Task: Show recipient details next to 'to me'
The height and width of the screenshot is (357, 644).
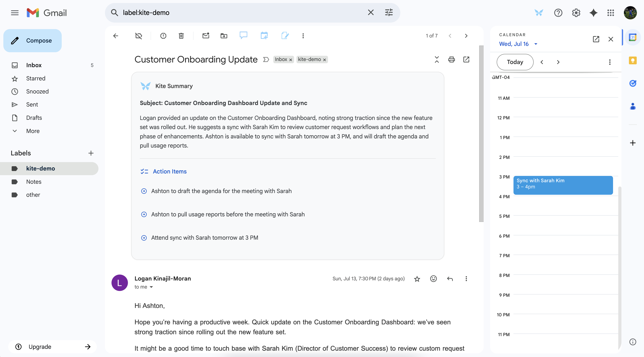Action: pos(151,287)
